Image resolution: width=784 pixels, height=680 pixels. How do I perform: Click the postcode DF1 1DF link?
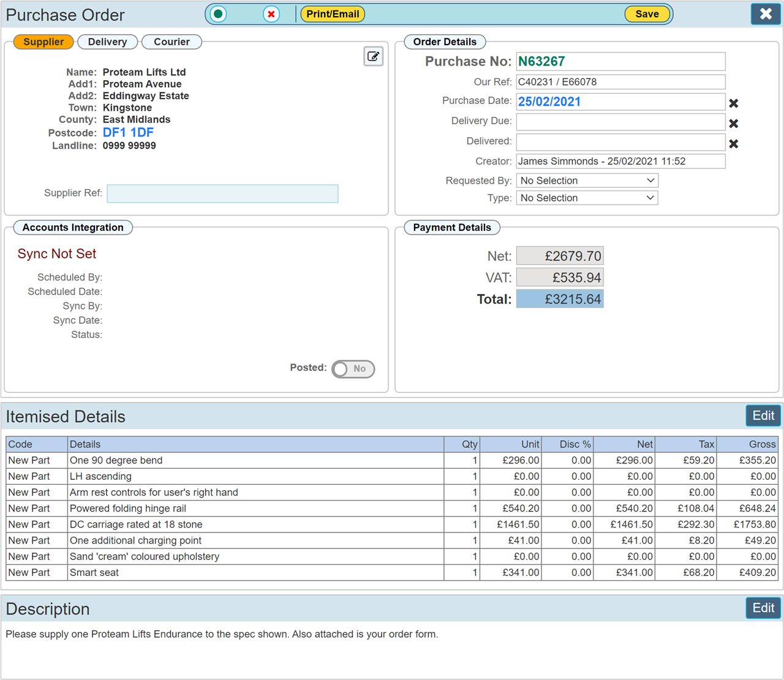[x=128, y=133]
